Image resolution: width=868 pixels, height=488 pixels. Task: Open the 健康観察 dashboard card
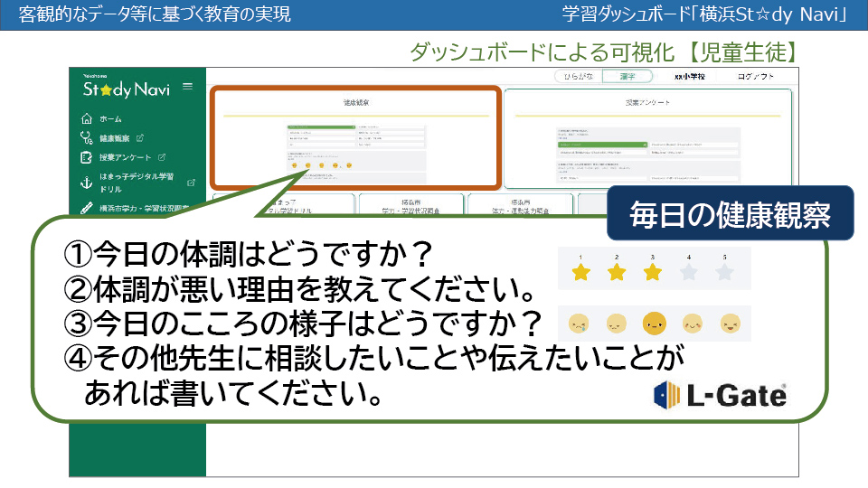point(356,137)
